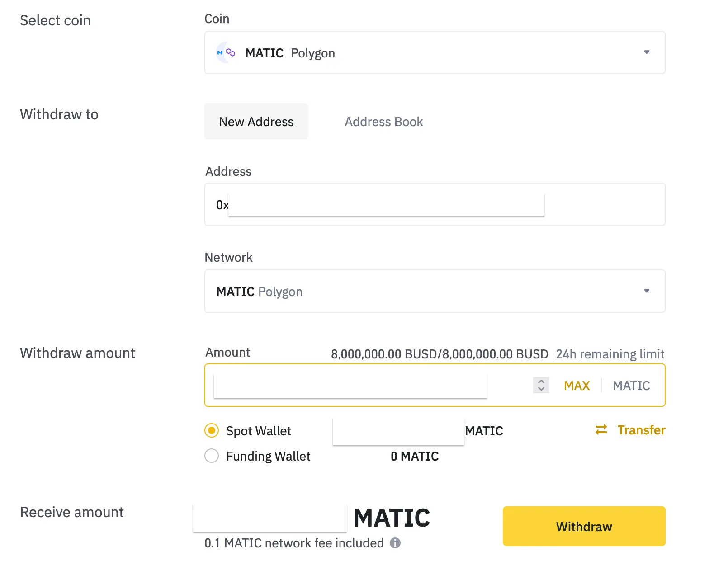
Task: Click the purple Polygon chain icon
Action: tap(231, 53)
